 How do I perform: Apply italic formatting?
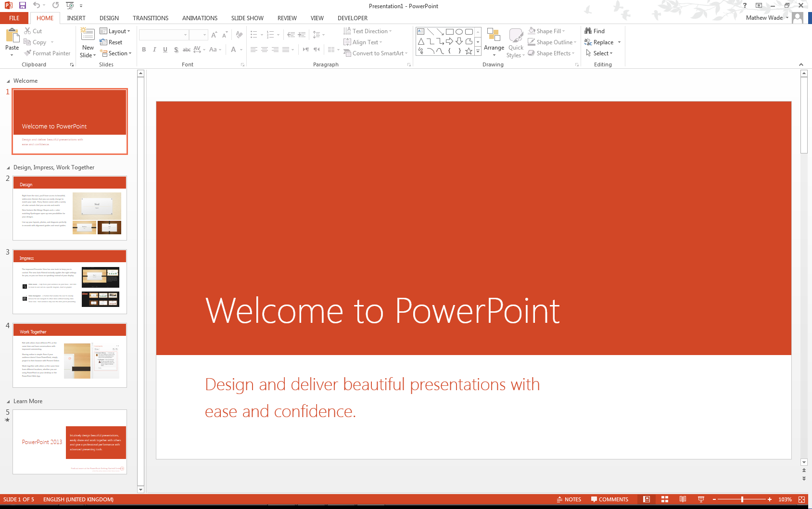point(154,50)
